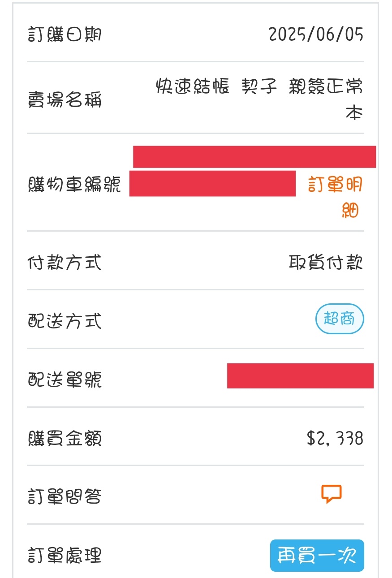The height and width of the screenshot is (578, 392).
Task: Click the purchase amount $2,338
Action: pos(335,438)
